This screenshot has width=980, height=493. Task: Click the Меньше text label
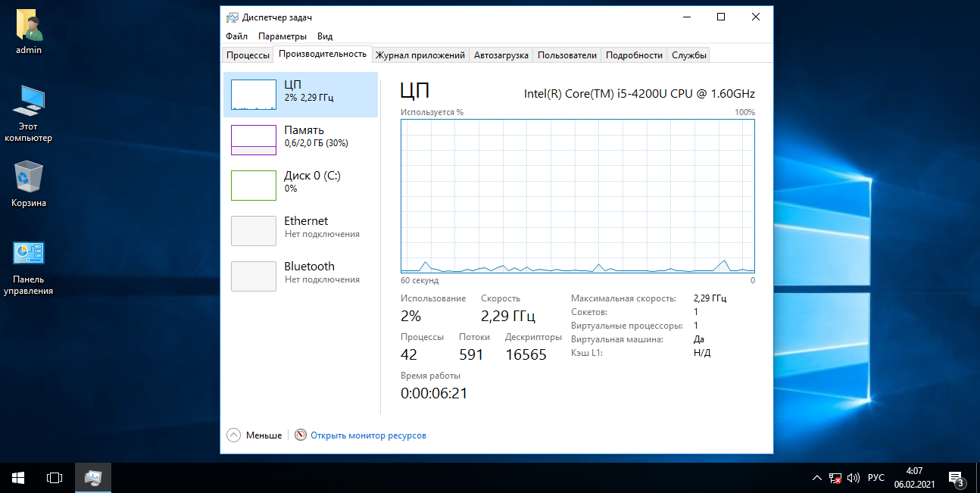click(x=264, y=435)
